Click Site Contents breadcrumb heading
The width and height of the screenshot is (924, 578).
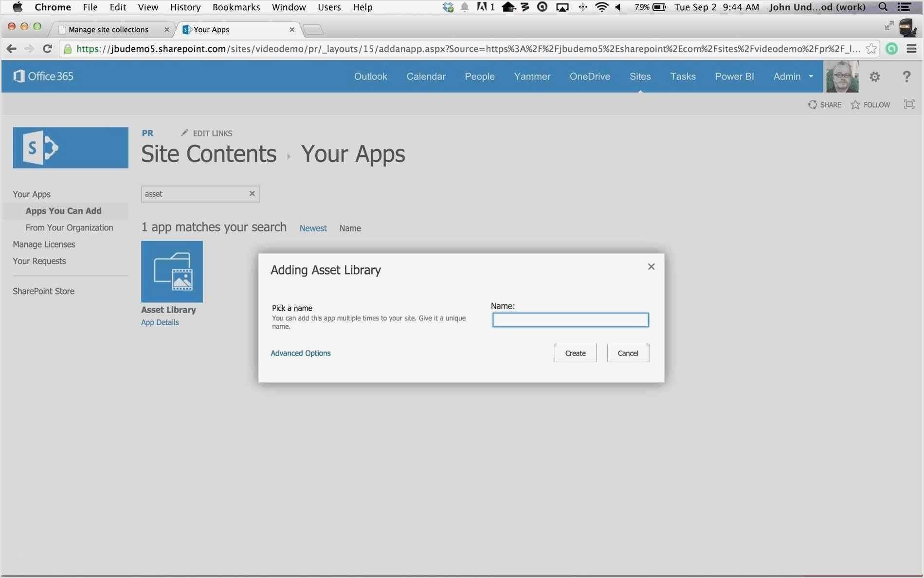[209, 154]
